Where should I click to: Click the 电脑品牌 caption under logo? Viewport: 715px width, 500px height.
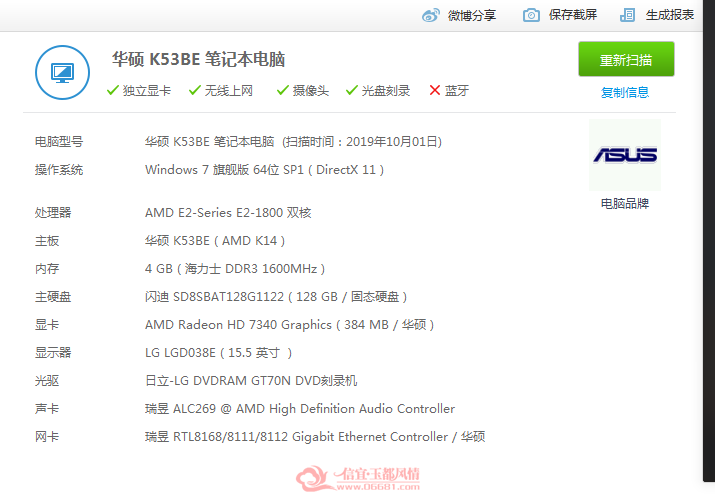(x=625, y=204)
